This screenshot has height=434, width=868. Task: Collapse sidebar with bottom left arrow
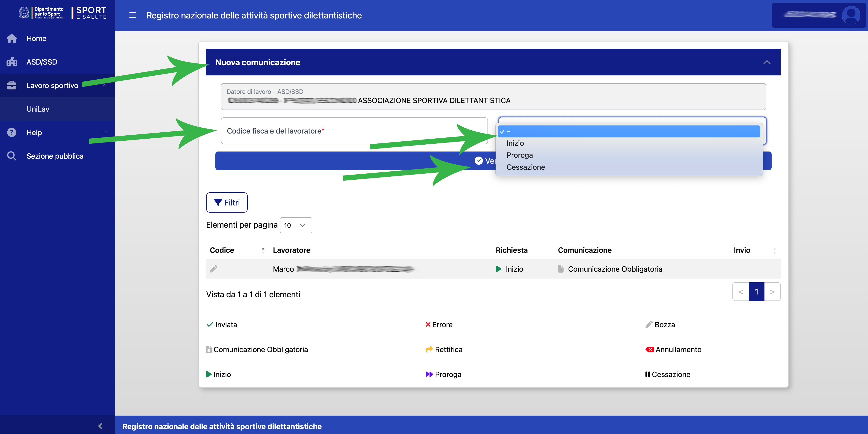point(100,425)
